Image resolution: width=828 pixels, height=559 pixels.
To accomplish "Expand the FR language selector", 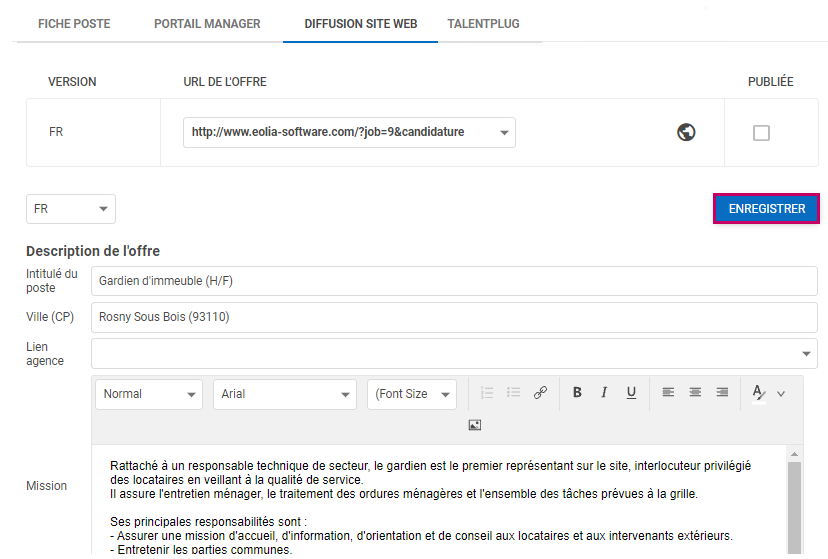I will coord(71,209).
